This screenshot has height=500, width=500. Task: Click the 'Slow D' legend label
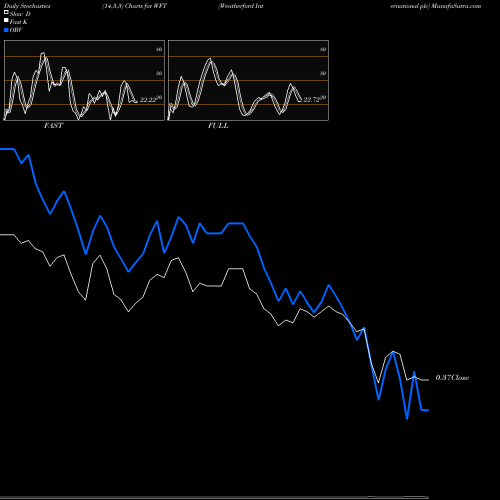20,14
